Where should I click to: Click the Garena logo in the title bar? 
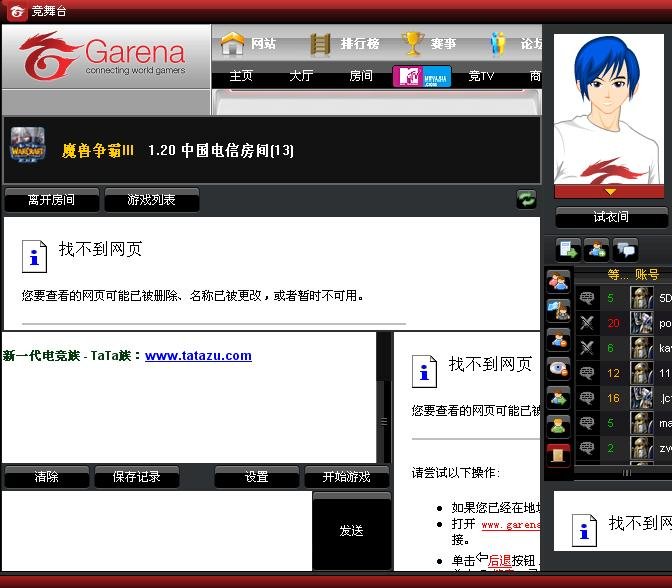[x=16, y=11]
